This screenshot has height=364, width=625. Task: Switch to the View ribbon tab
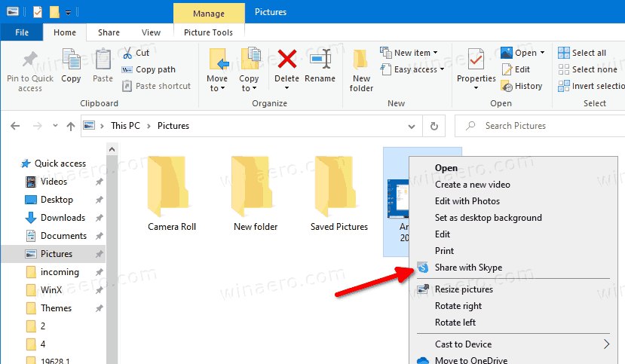tap(151, 32)
